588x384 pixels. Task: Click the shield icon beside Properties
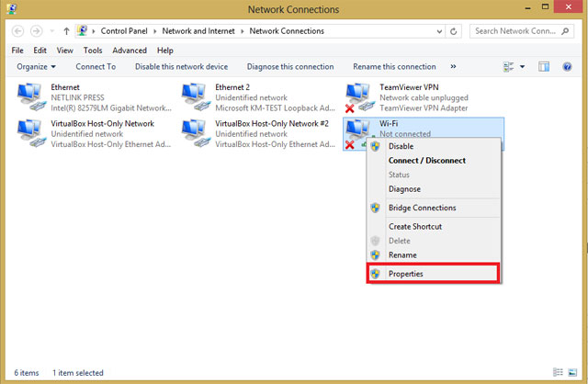[x=375, y=274]
